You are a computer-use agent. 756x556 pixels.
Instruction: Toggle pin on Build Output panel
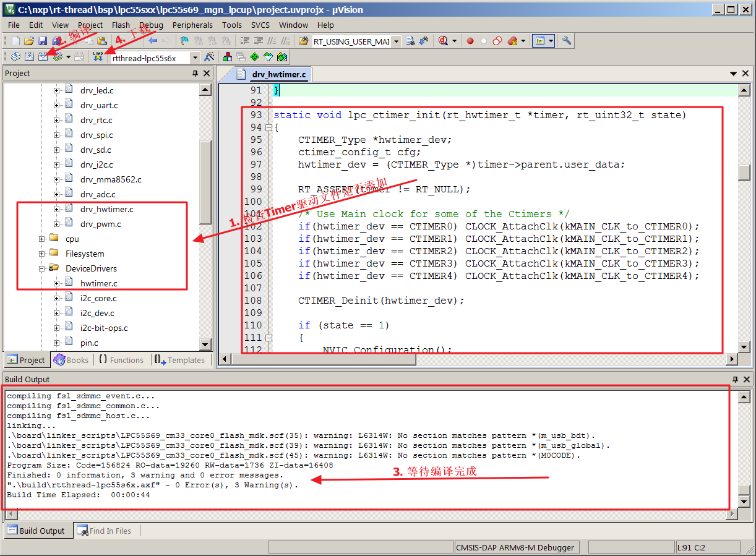point(735,379)
